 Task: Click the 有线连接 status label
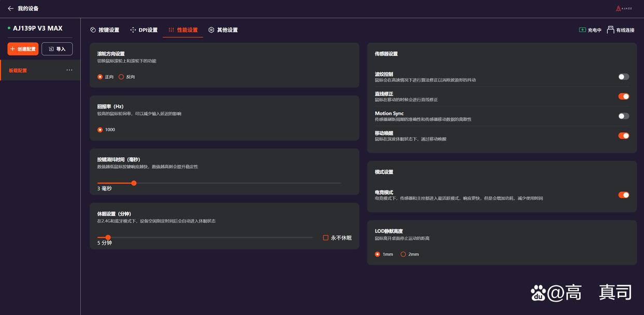pos(625,30)
